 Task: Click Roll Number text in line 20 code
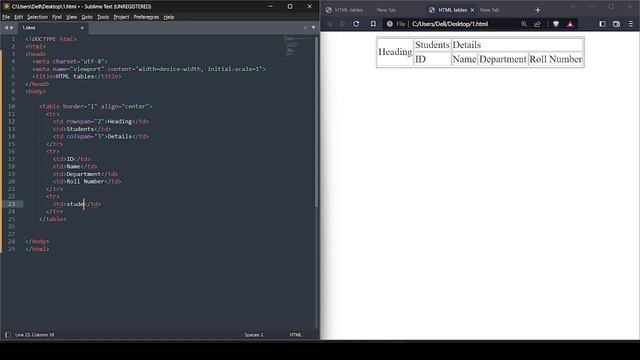pyautogui.click(x=85, y=181)
